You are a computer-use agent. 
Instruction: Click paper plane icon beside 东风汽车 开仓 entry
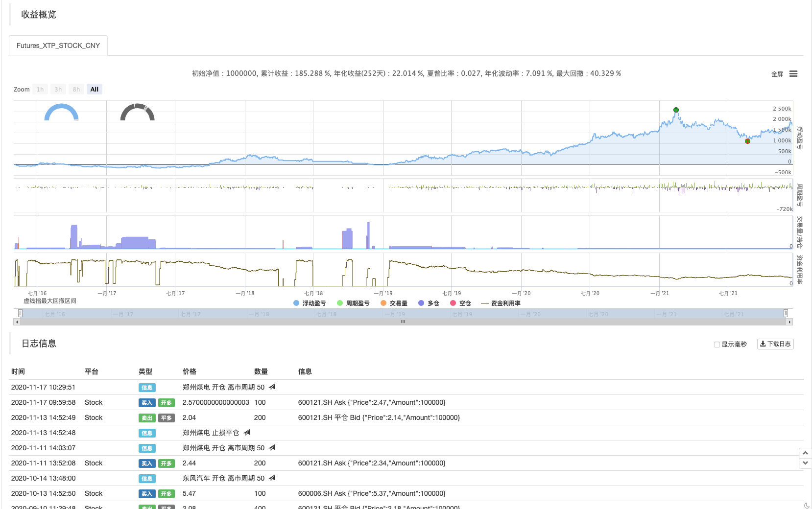[272, 478]
